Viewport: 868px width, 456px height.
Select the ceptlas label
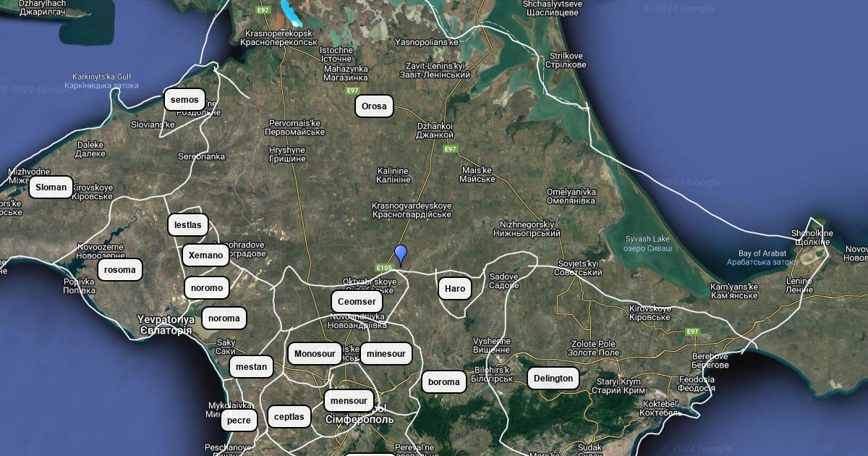289,417
